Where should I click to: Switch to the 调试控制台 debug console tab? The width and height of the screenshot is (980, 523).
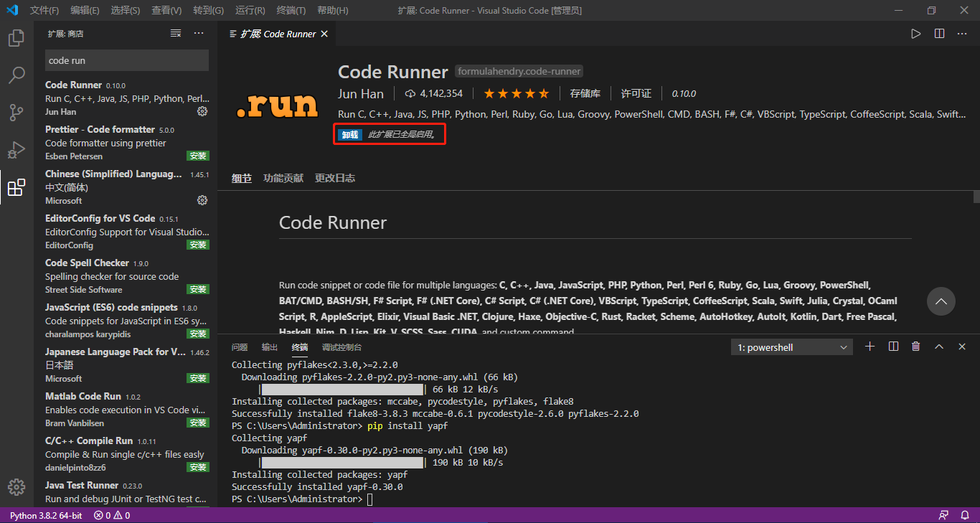coord(342,347)
